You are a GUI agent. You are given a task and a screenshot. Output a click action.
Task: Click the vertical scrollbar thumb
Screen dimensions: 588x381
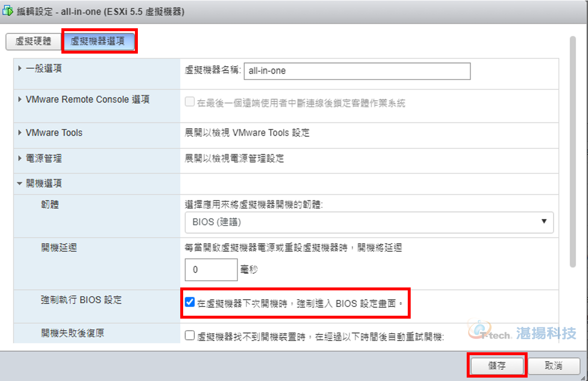573,151
